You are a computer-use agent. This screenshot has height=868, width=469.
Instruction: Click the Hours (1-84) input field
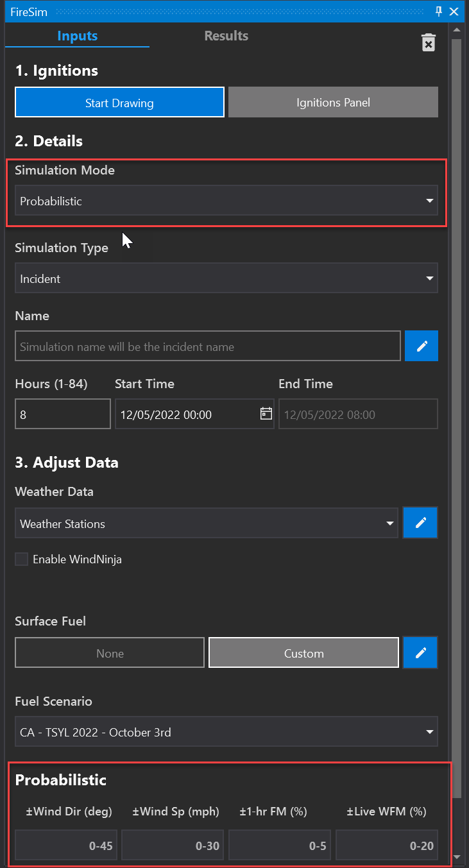[62, 414]
